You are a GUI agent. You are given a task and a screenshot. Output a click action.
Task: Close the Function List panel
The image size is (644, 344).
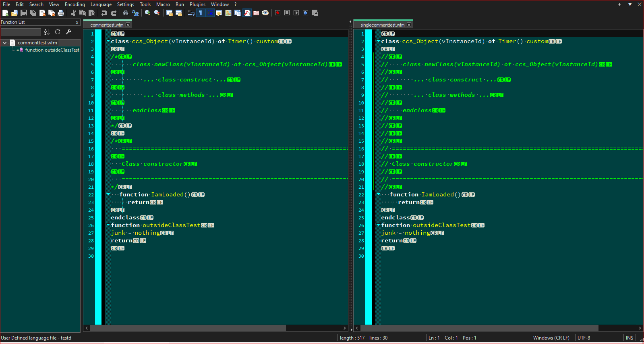click(77, 23)
